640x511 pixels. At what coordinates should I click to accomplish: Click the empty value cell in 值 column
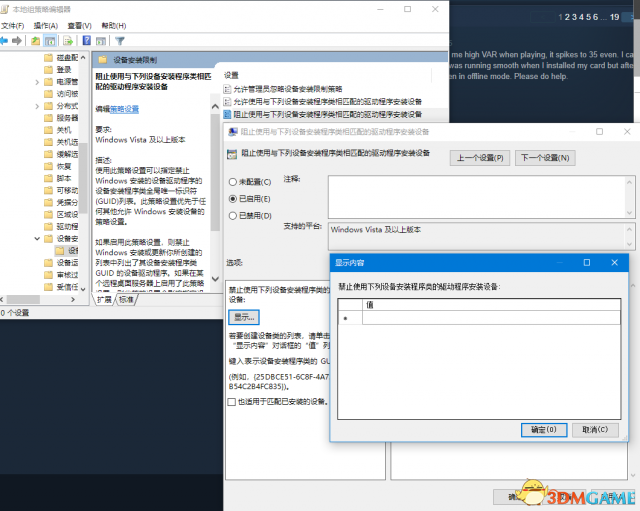pos(491,318)
